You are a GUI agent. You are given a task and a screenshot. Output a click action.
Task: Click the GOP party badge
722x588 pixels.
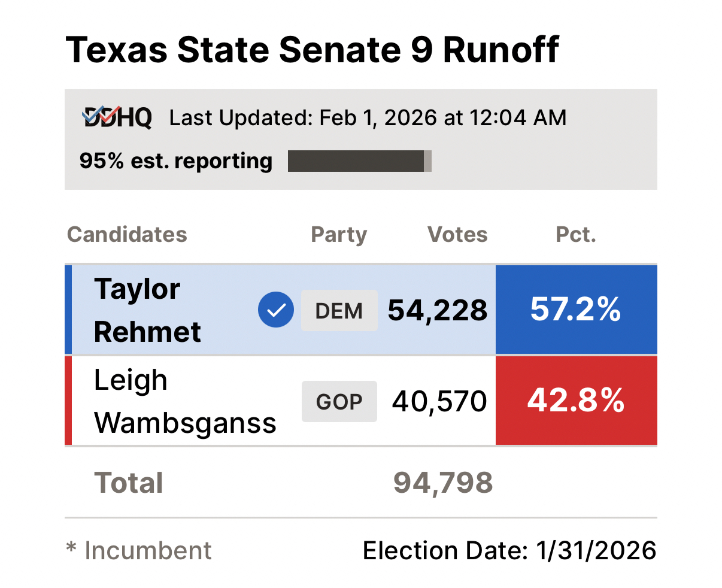pyautogui.click(x=339, y=401)
